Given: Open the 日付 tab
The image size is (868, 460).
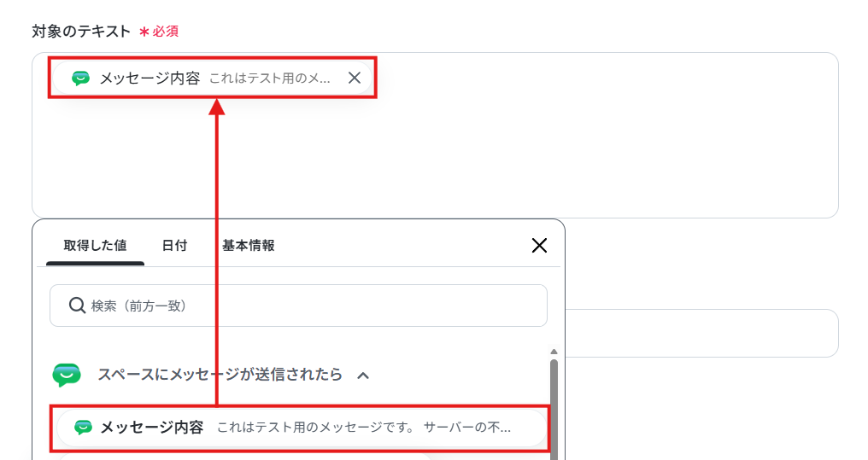Looking at the screenshot, I should 174,246.
